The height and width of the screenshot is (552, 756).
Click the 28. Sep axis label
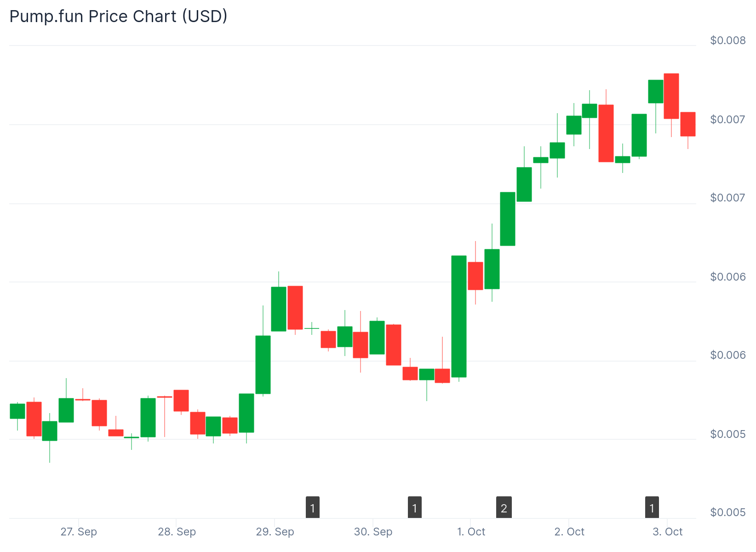point(177,532)
